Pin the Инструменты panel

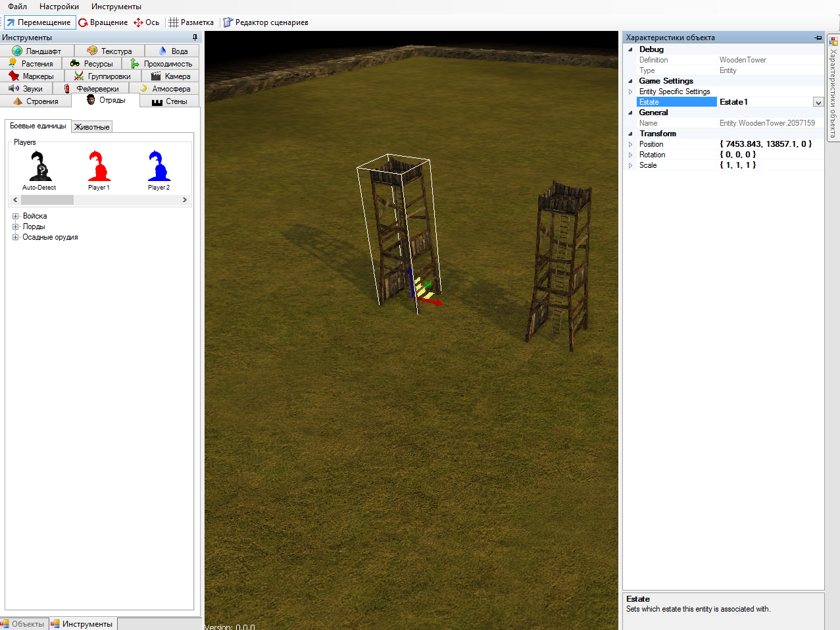pyautogui.click(x=195, y=38)
